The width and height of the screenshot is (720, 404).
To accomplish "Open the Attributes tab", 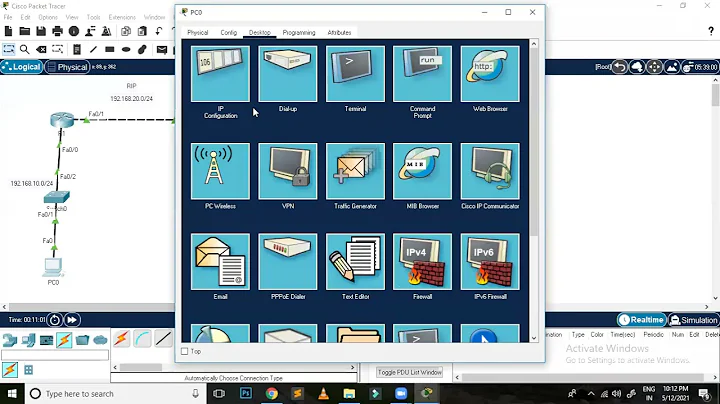I will pos(339,33).
